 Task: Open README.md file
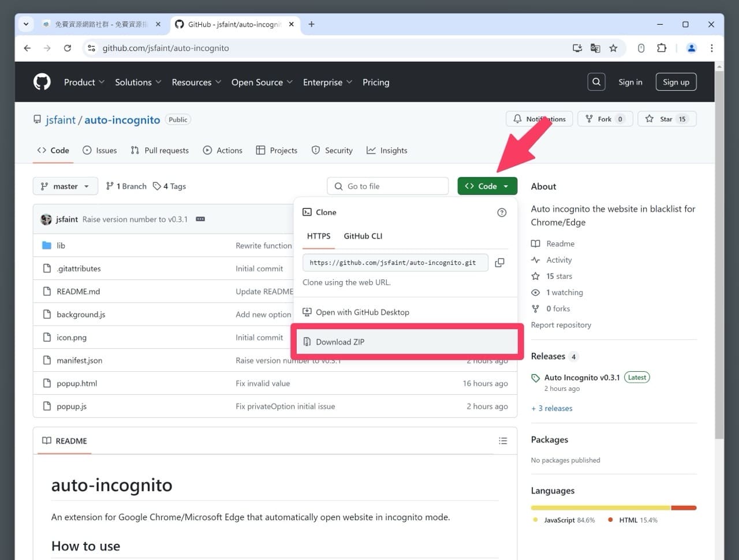click(x=78, y=292)
